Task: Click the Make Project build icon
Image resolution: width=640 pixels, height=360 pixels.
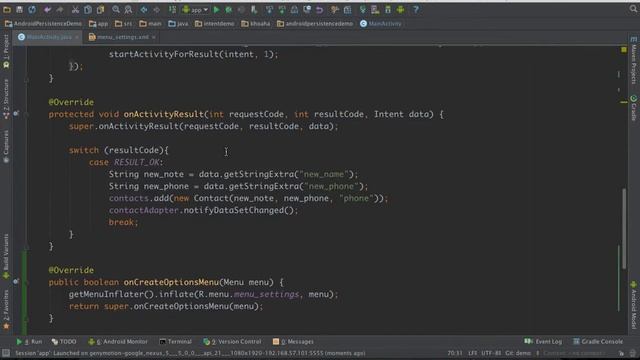Action: [x=172, y=9]
